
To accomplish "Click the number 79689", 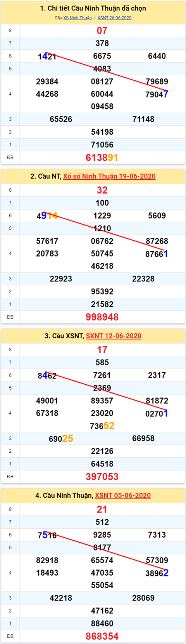I will click(x=157, y=82).
